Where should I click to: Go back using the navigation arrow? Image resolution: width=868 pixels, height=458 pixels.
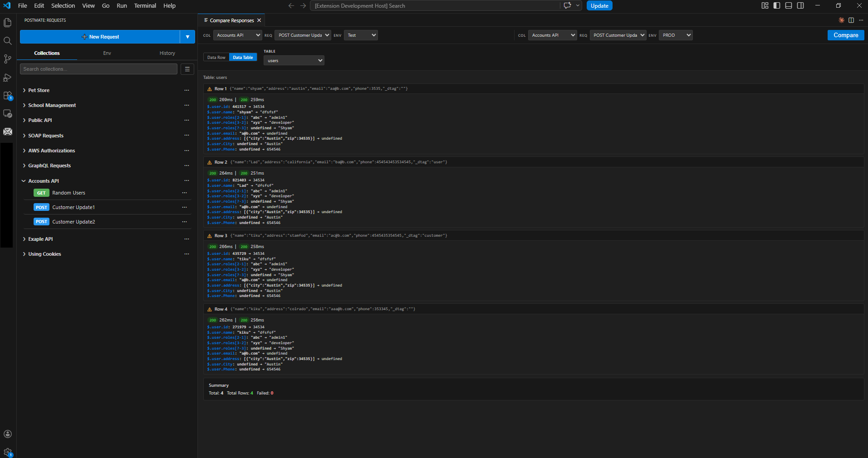coord(291,5)
